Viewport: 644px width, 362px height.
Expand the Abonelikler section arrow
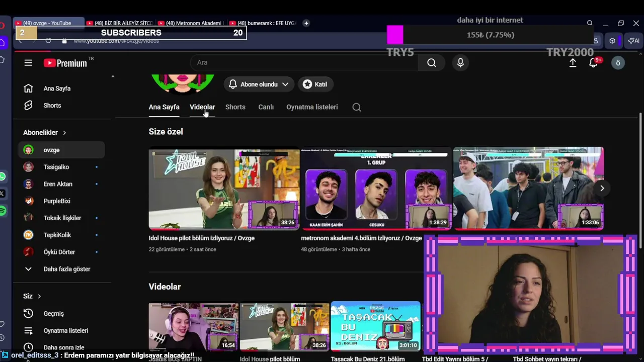tap(64, 133)
